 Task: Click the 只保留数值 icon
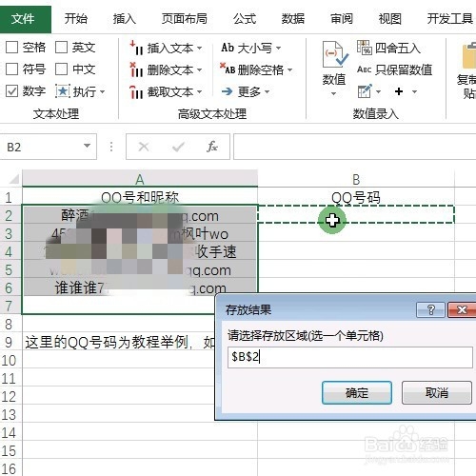coord(364,69)
